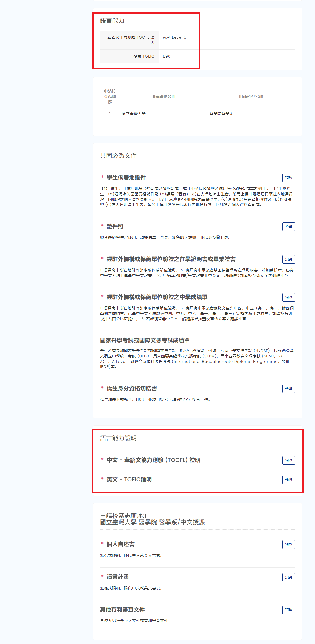Click the 國家升學考試或國際文憑考試成績單 title

coord(145,340)
